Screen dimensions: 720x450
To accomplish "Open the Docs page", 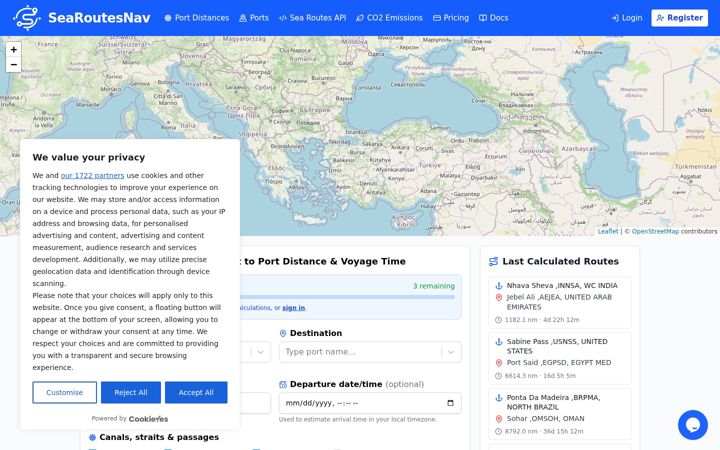I will pyautogui.click(x=494, y=18).
